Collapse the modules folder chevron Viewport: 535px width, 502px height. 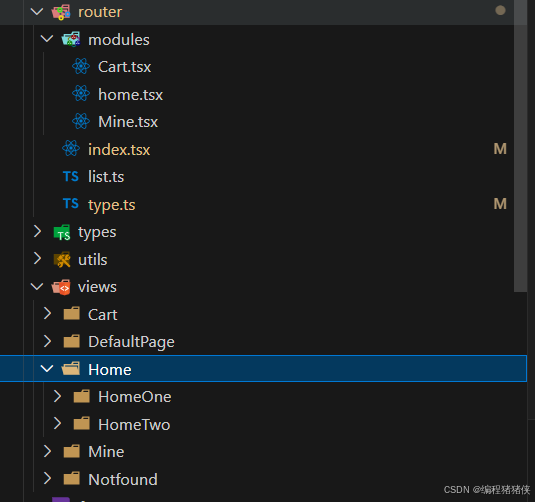point(47,39)
